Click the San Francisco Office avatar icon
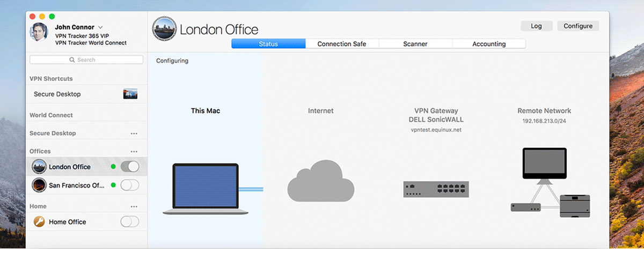644x268 pixels. click(x=39, y=185)
